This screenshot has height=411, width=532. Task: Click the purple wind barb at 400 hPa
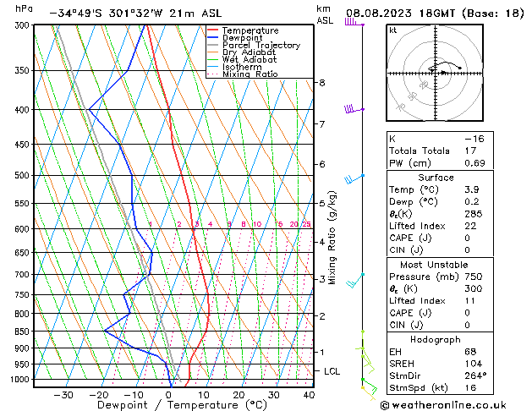click(x=354, y=109)
